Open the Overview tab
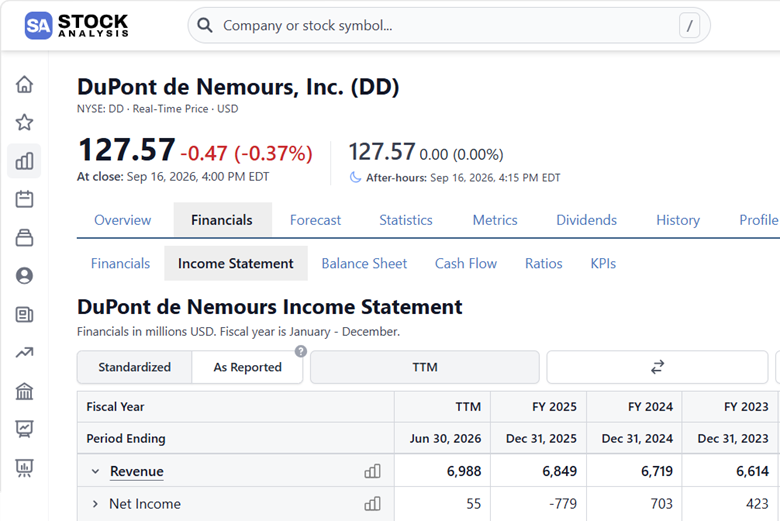This screenshot has width=780, height=521. (x=122, y=220)
